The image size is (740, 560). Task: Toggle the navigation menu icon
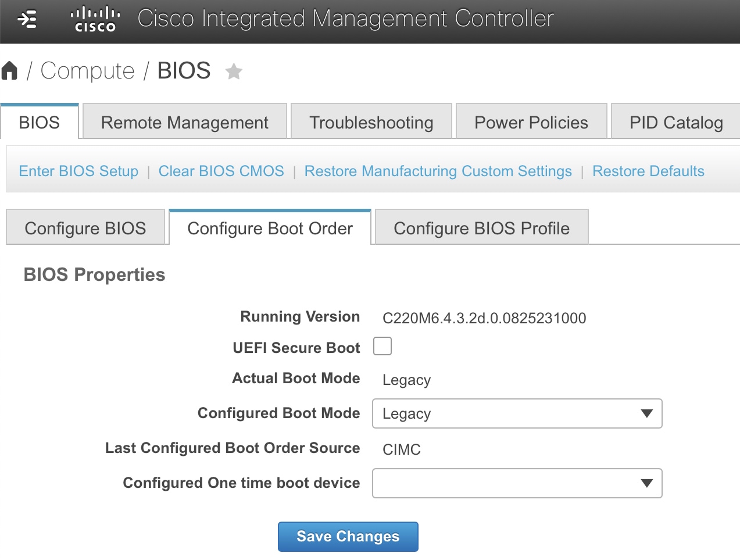coord(27,19)
